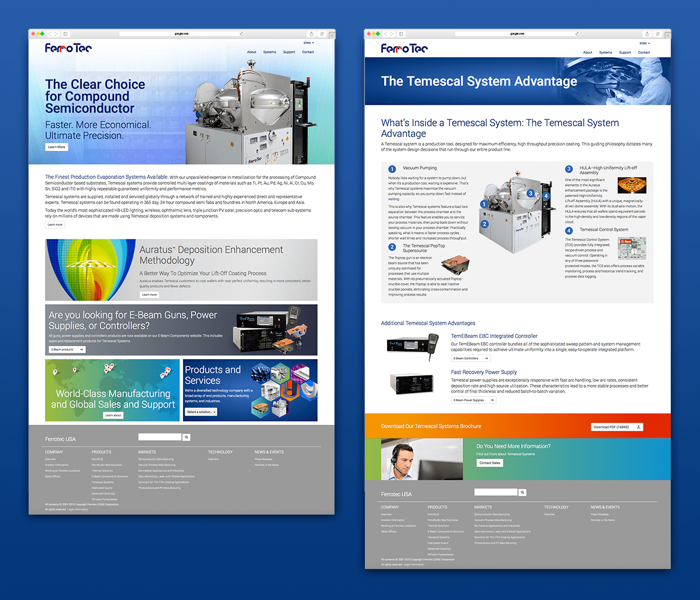Click HULA dome thumbnail image
700x600 pixels.
click(632, 185)
